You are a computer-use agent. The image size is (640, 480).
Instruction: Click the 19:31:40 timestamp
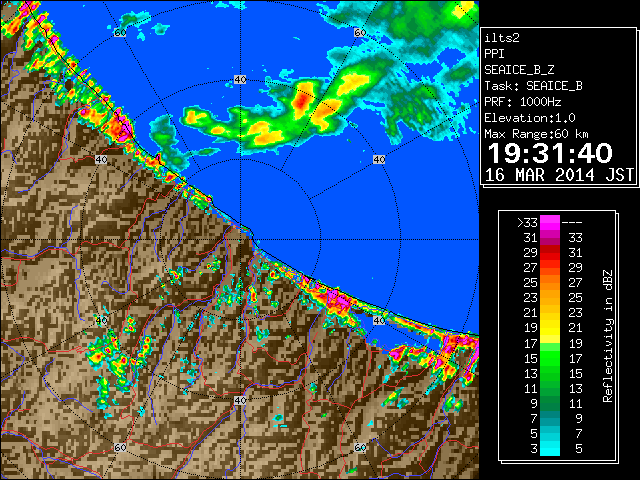550,153
